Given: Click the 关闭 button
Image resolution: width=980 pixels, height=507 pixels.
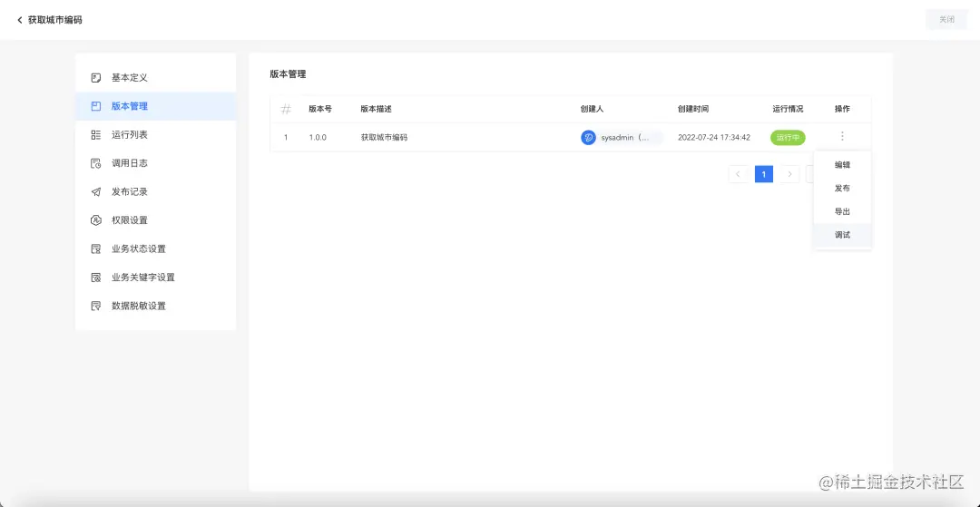Looking at the screenshot, I should click(x=946, y=19).
